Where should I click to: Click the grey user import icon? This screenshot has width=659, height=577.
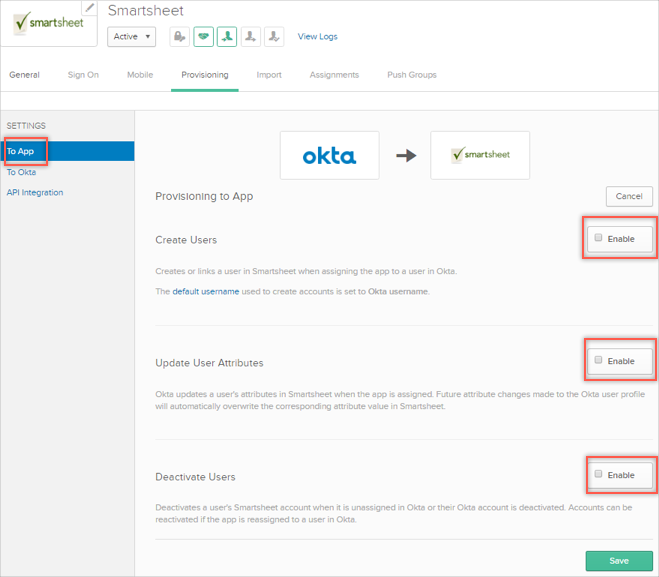point(251,37)
